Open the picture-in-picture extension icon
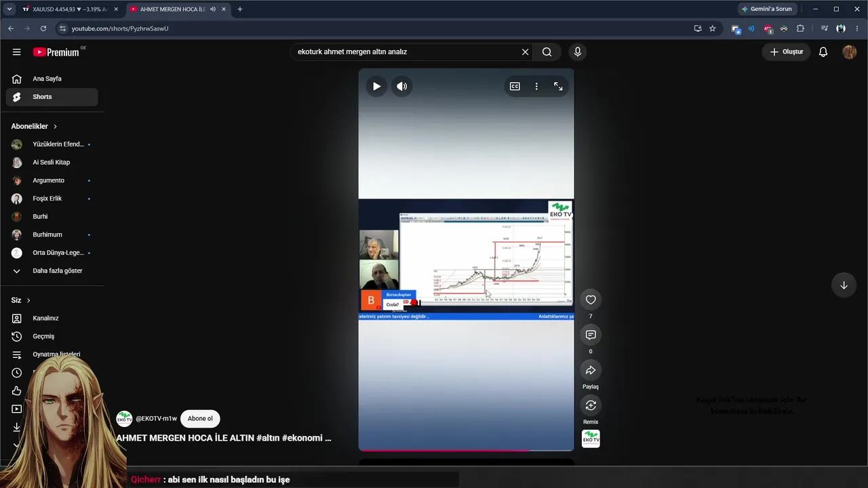 coord(736,28)
